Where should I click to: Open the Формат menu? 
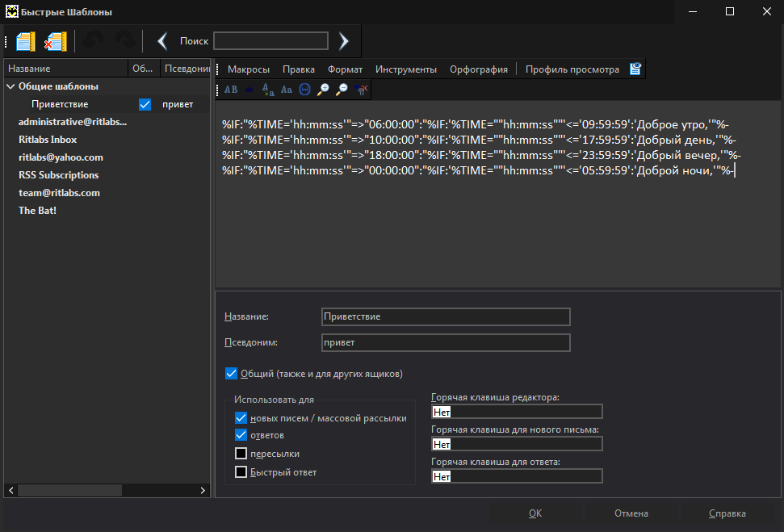tap(345, 69)
